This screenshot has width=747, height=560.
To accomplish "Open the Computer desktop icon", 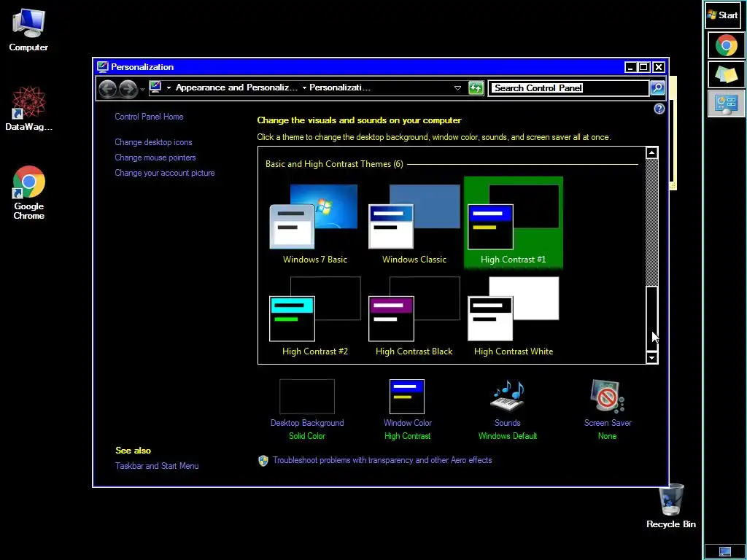I will 28,29.
